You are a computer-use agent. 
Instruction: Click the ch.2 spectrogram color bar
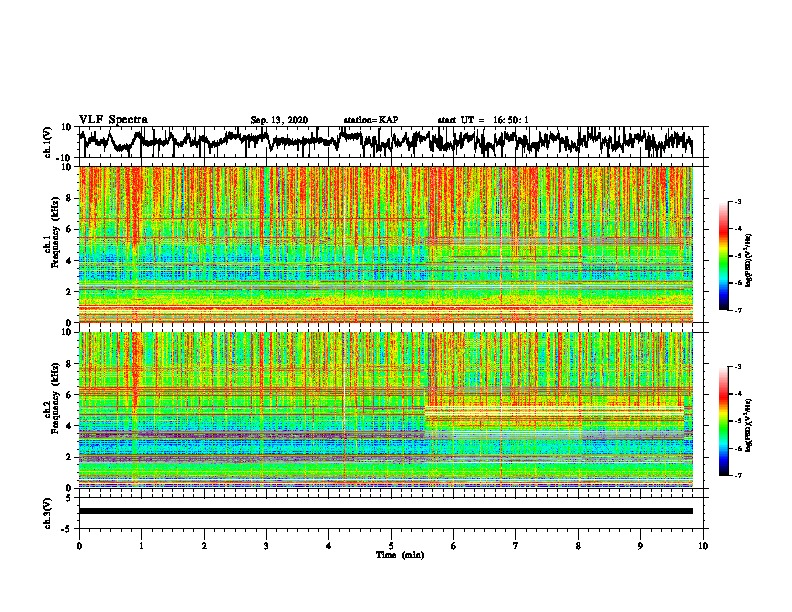[x=723, y=421]
